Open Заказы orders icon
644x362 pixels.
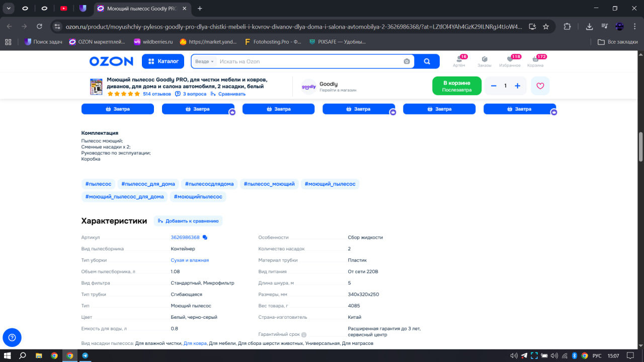tap(484, 61)
